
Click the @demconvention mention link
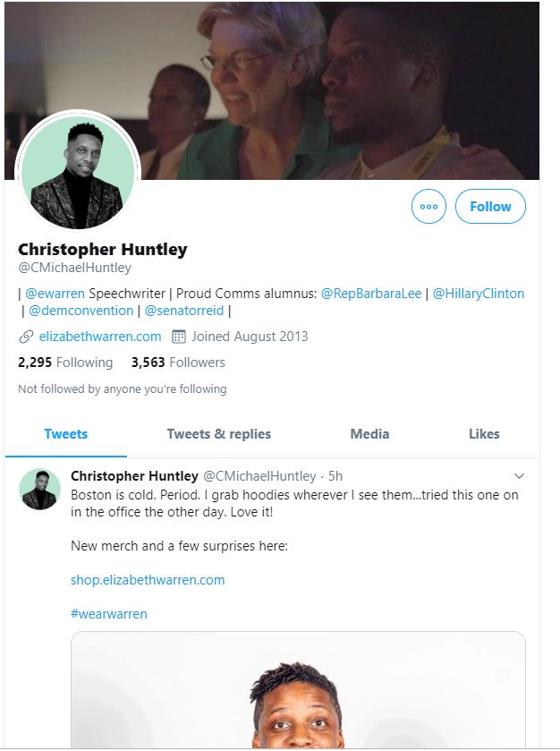click(81, 311)
